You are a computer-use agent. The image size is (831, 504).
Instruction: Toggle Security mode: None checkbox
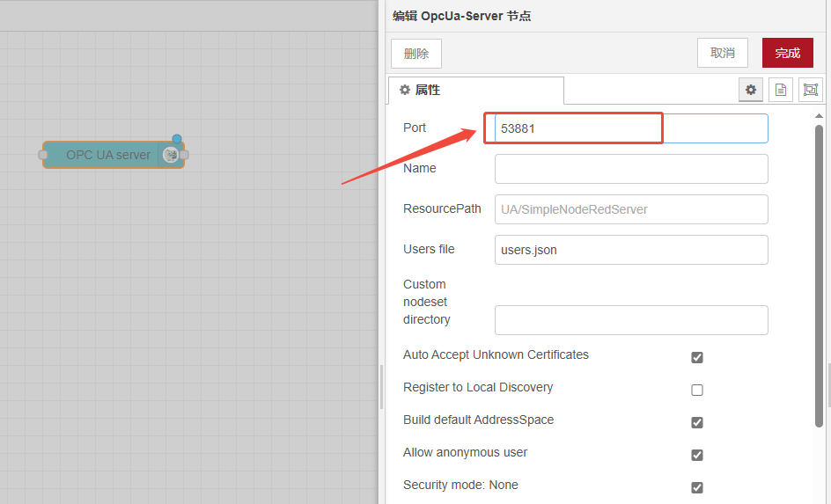click(x=697, y=487)
